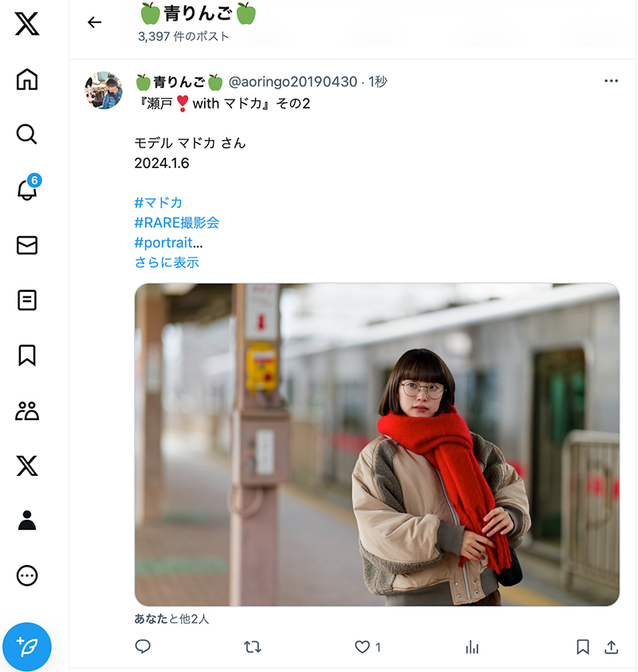The image size is (638, 672).
Task: Open the photo of woman in red scarf
Action: (x=377, y=445)
